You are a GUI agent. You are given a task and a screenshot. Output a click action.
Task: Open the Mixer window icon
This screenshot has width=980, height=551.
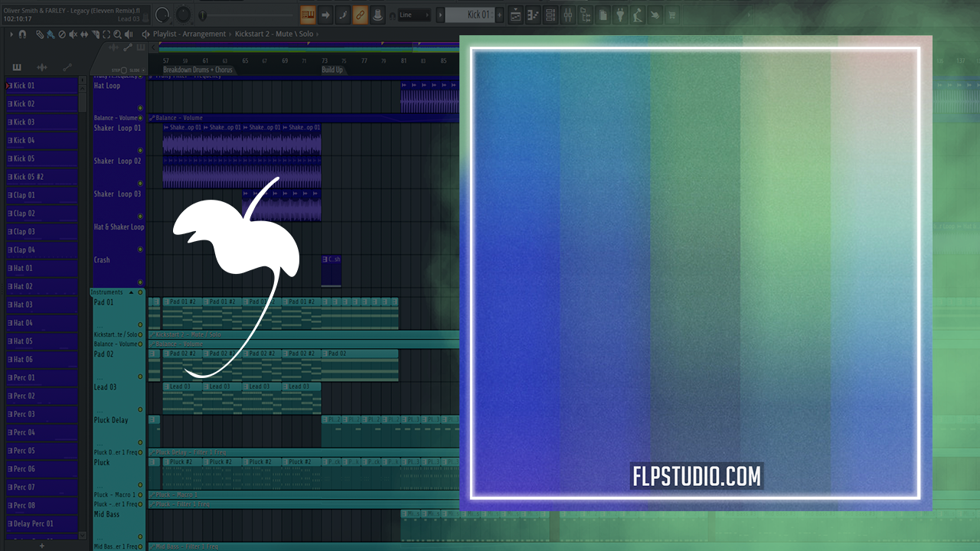tap(568, 15)
